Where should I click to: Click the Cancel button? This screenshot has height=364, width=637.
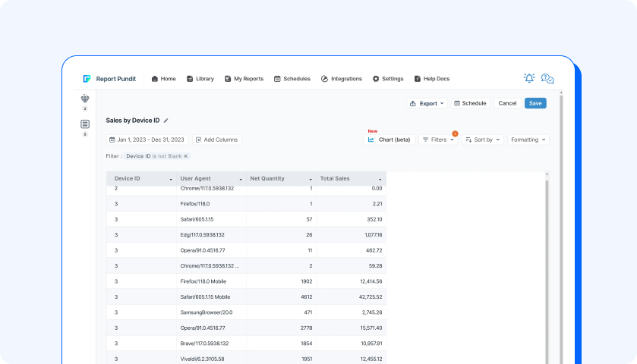tap(507, 103)
